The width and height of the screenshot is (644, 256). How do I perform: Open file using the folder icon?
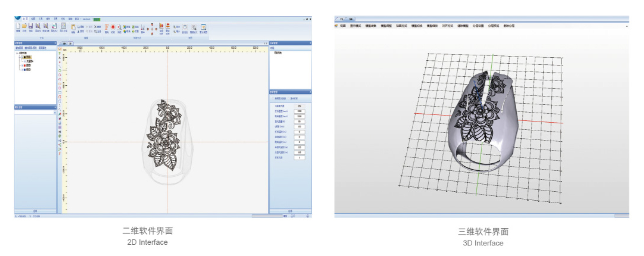[x=24, y=26]
